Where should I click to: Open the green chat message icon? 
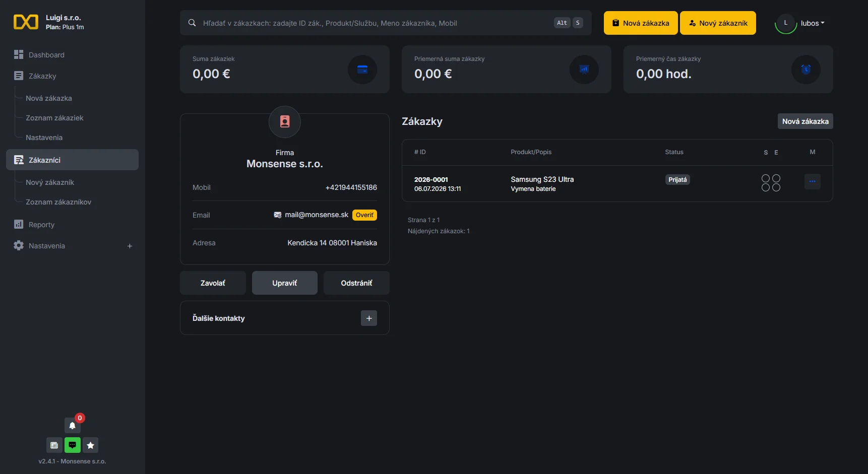[x=72, y=445]
